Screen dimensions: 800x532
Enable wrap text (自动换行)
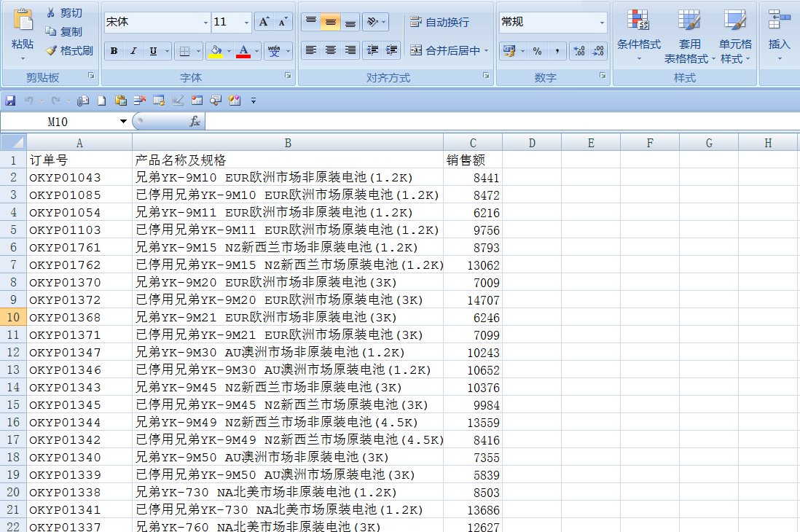(440, 22)
